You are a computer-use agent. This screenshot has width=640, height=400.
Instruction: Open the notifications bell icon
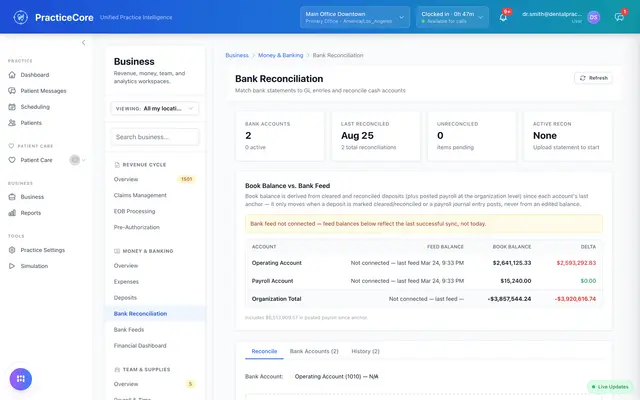(503, 17)
